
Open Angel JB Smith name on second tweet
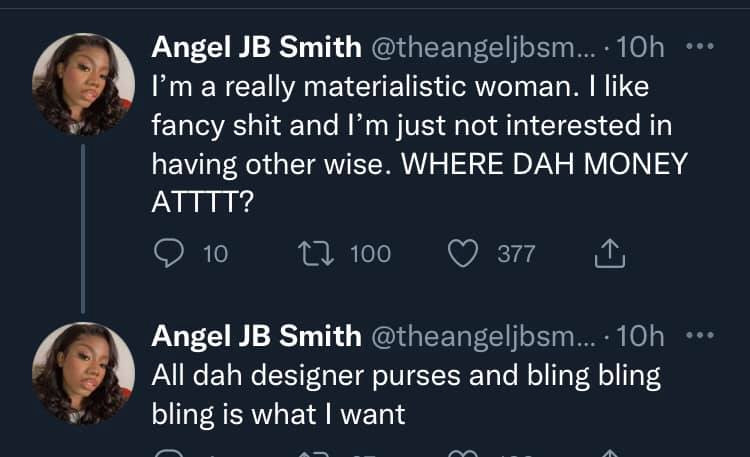click(x=256, y=337)
